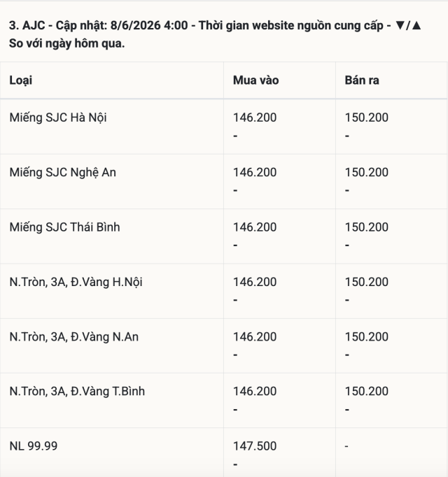Click the down/up triangle symbols in the heading

coord(408,25)
